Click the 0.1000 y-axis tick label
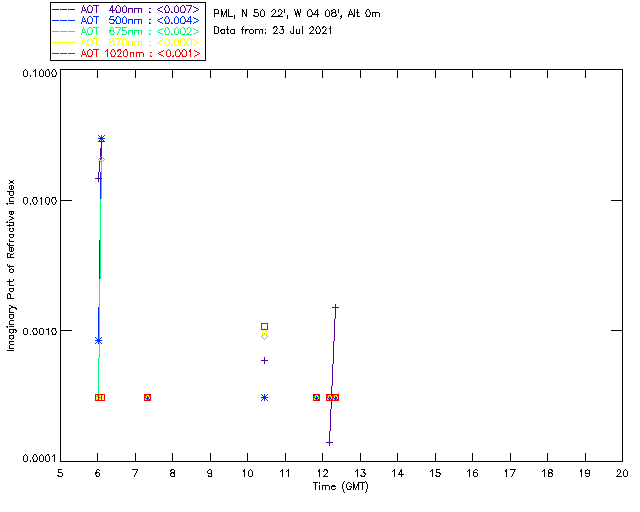Viewport: 640px width, 512px height. point(40,73)
